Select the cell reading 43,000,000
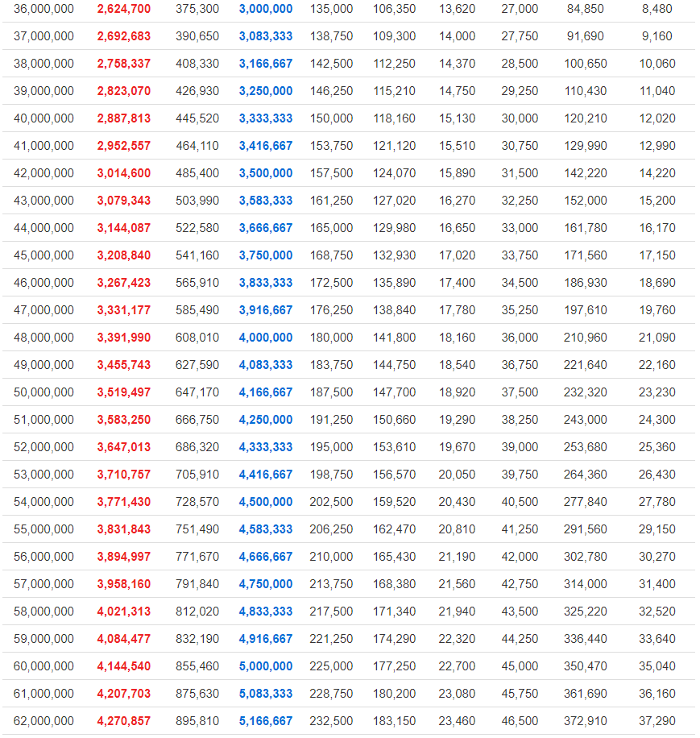 pyautogui.click(x=43, y=201)
